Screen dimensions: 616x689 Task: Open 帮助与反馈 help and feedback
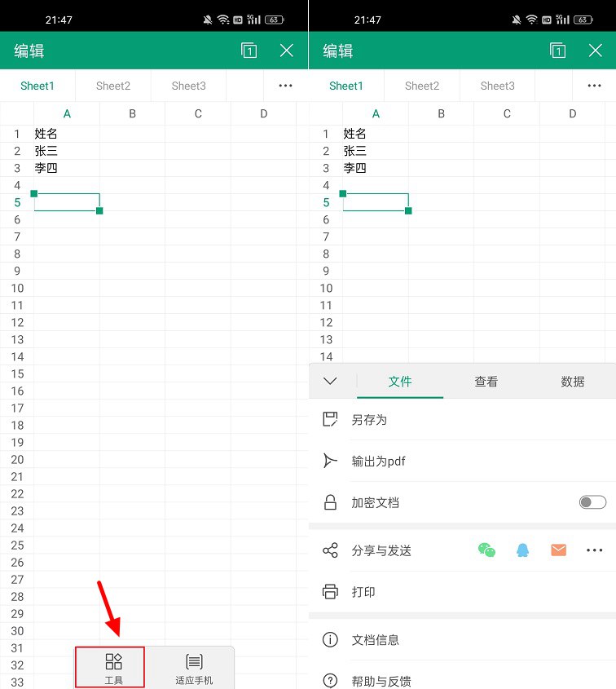click(462, 675)
